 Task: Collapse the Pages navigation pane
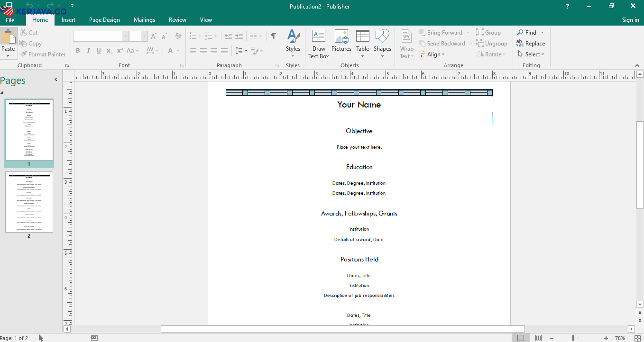click(x=55, y=80)
